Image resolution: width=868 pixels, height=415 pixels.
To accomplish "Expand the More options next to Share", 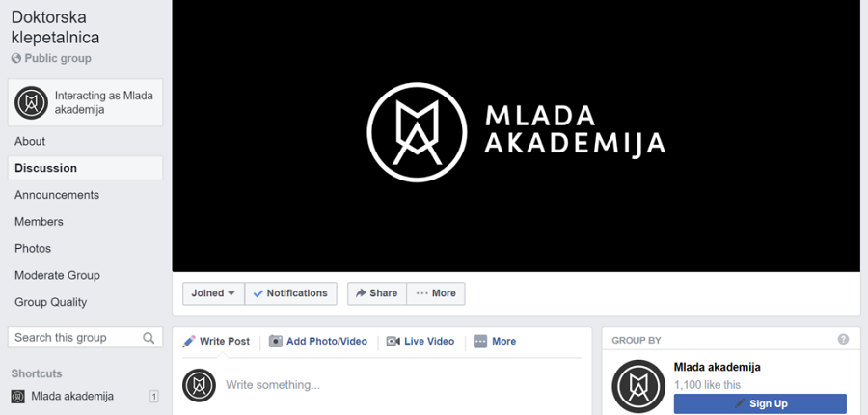I will click(436, 293).
